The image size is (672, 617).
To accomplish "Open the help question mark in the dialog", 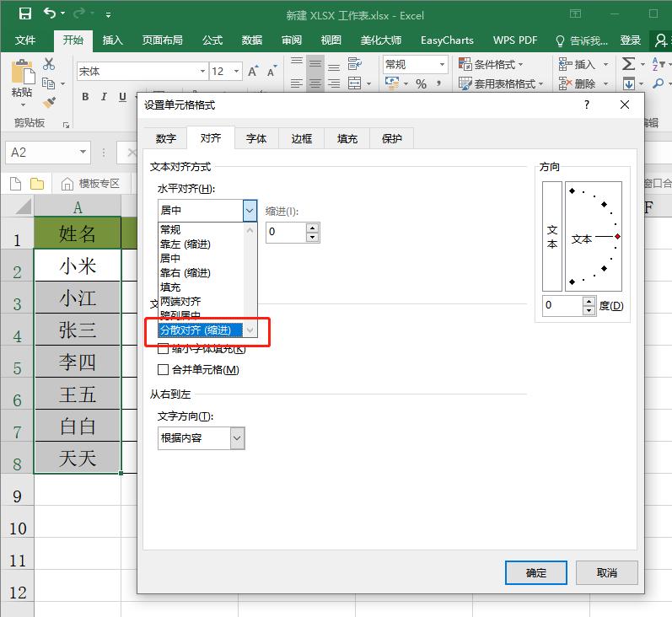I will (x=587, y=105).
